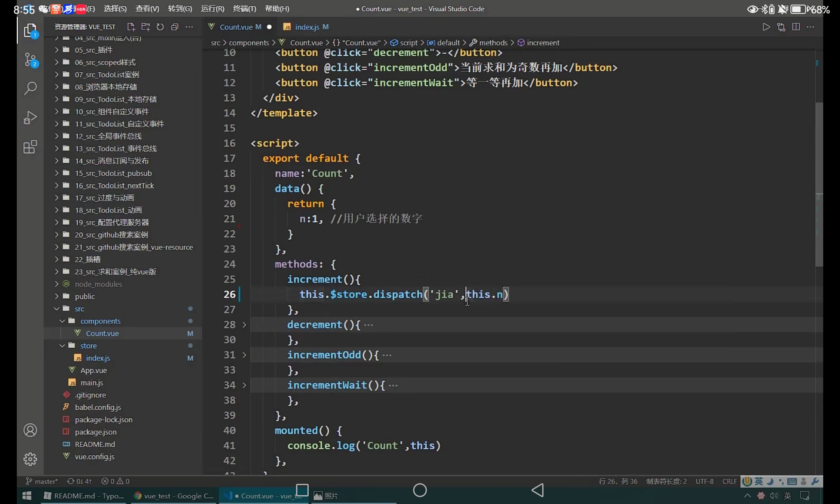Open the Source Control view
Image resolution: width=840 pixels, height=504 pixels.
[x=30, y=60]
